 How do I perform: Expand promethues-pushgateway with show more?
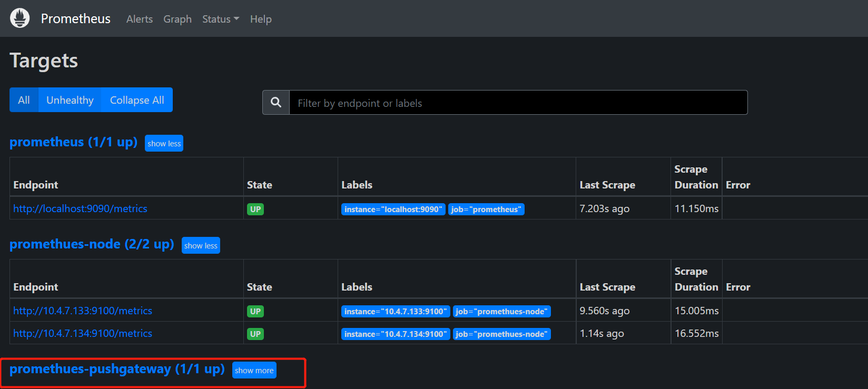coord(254,371)
